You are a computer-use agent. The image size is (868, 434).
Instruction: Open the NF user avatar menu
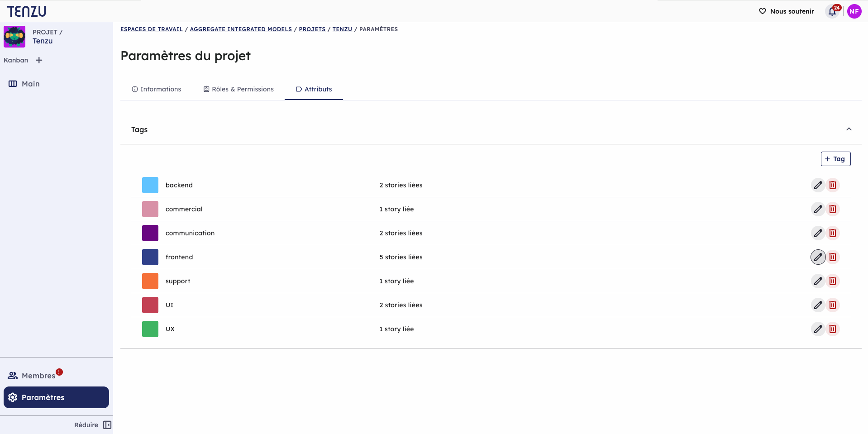[854, 11]
